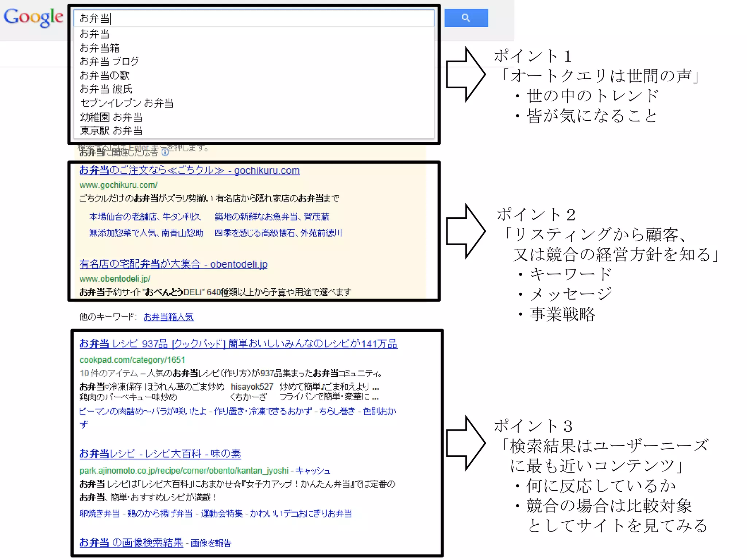Click the related keyword お弁当箱人気
The height and width of the screenshot is (560, 747).
coord(169,317)
